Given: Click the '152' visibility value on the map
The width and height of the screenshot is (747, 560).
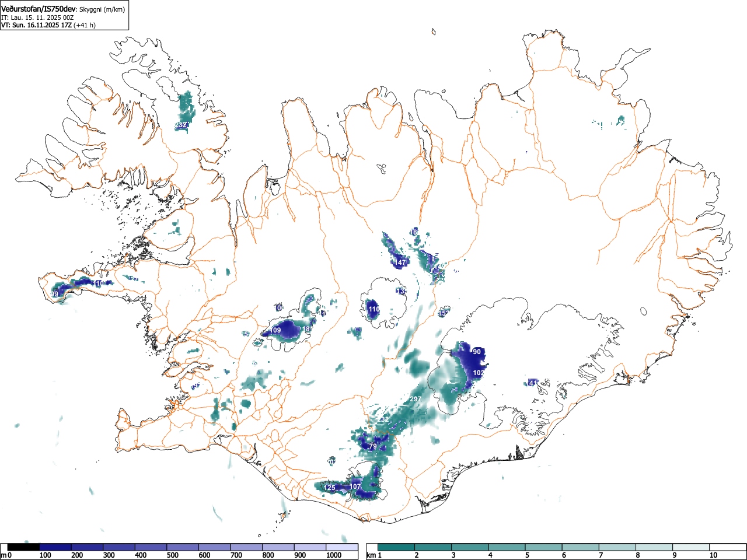Looking at the screenshot, I should coord(444,313).
